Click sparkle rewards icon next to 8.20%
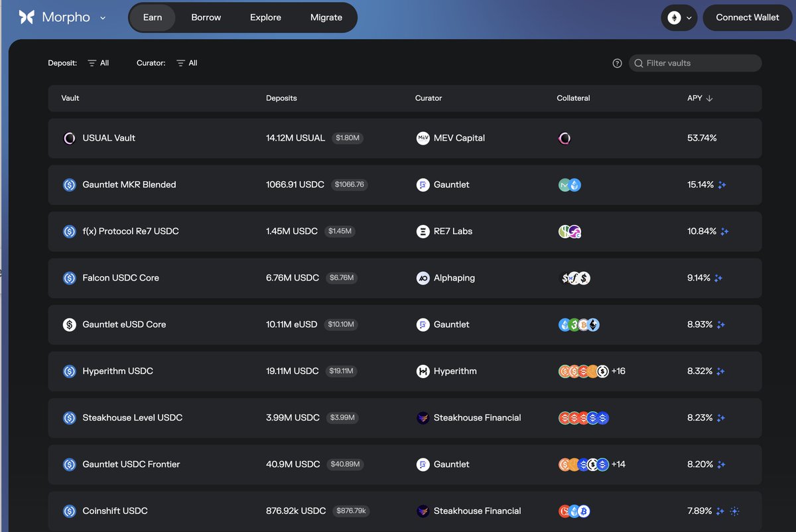 tap(721, 464)
